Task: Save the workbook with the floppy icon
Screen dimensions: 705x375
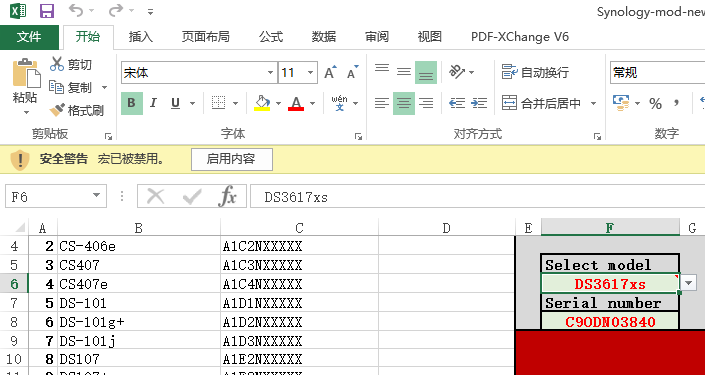Action: point(47,11)
